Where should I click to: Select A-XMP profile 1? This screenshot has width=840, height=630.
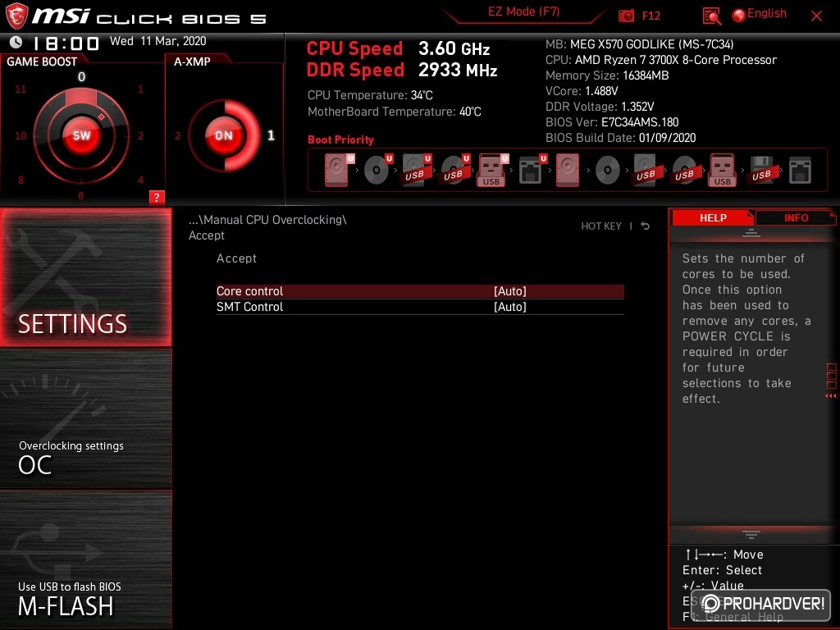coord(271,135)
